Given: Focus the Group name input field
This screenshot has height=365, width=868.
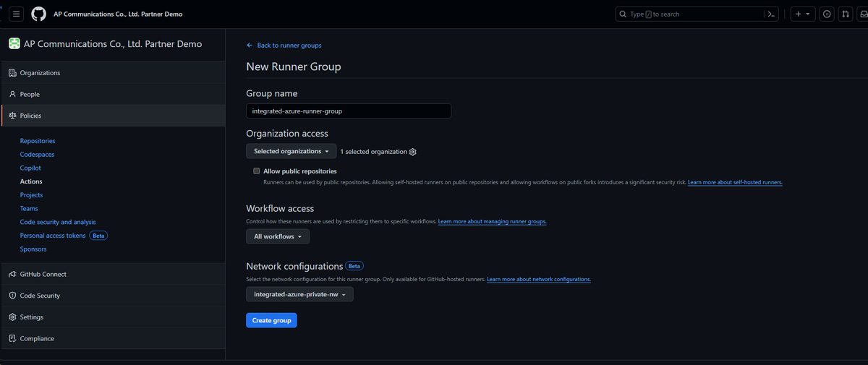Looking at the screenshot, I should (349, 111).
